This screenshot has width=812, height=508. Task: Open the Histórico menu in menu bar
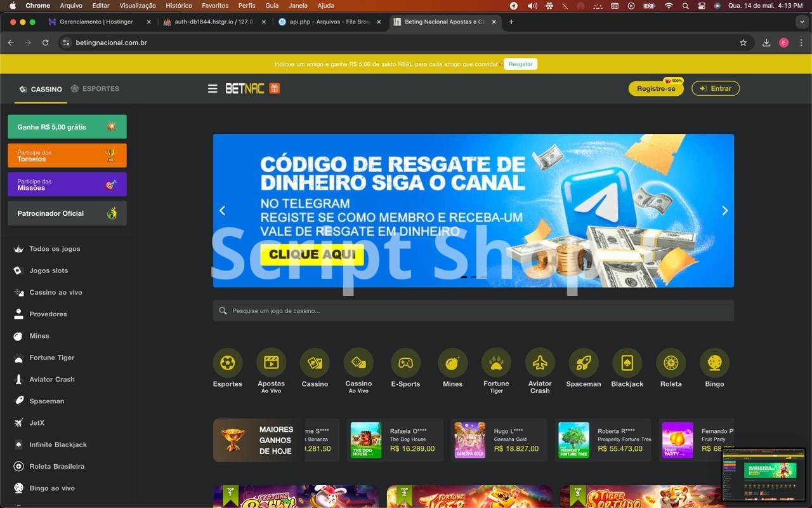tap(179, 6)
